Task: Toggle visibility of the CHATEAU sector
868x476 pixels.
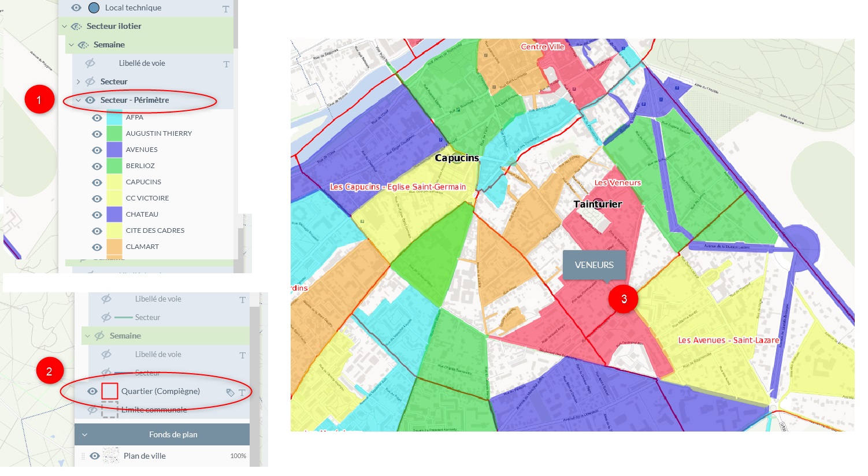Action: (97, 214)
